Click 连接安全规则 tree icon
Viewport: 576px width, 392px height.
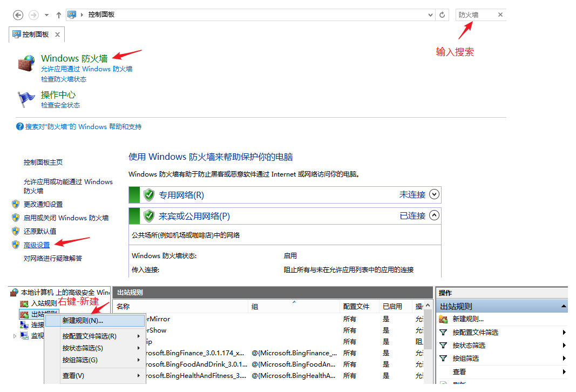(24, 325)
